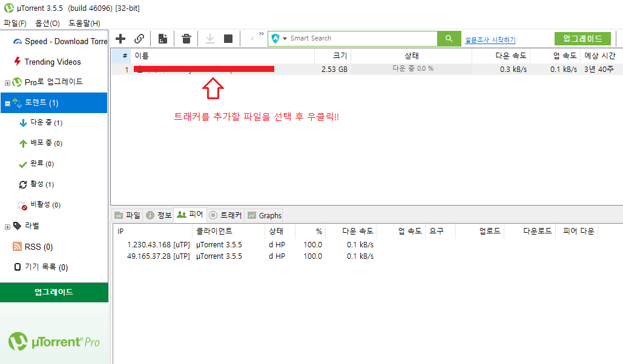The height and width of the screenshot is (364, 623).
Task: Open the 파일(F) menu
Action: pos(15,24)
